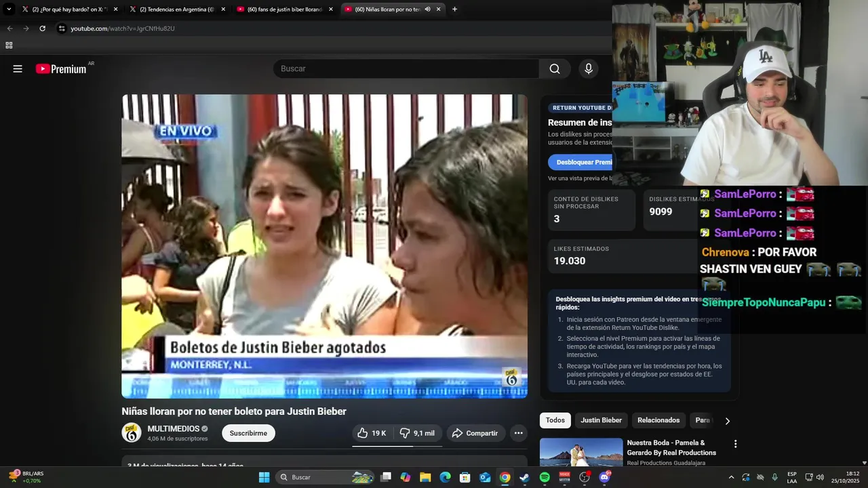This screenshot has width=868, height=488.
Task: Reload the page with the refresh icon
Action: [x=42, y=28]
